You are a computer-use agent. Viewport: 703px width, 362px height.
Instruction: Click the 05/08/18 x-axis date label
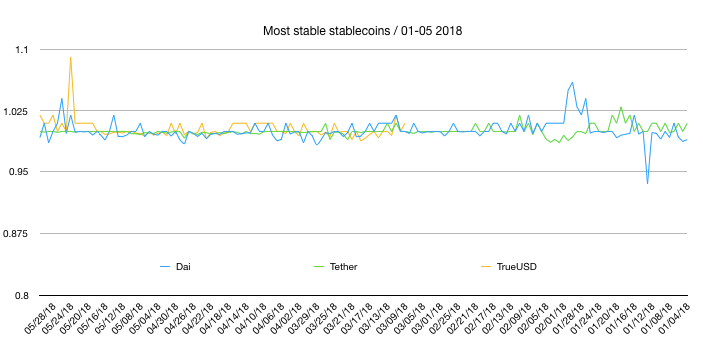click(x=128, y=318)
